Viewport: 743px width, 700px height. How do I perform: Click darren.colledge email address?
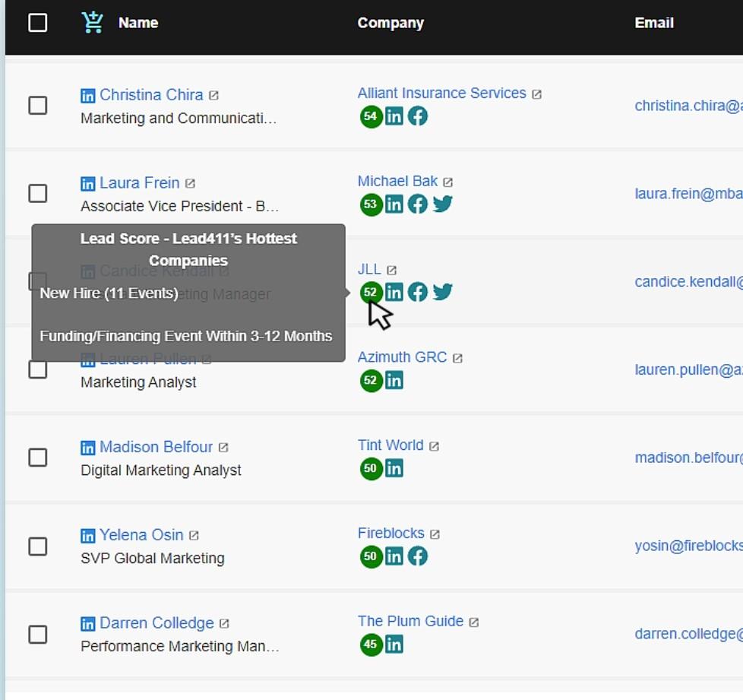coord(688,634)
